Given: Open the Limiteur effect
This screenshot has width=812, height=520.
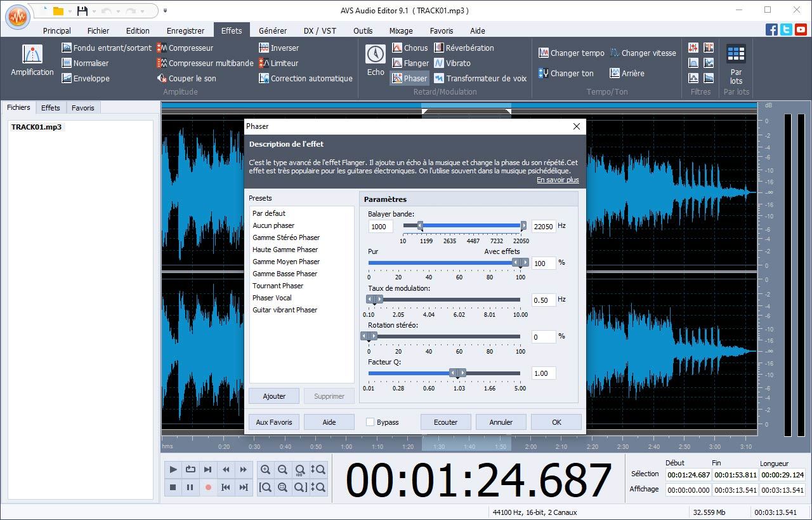Looking at the screenshot, I should (278, 63).
